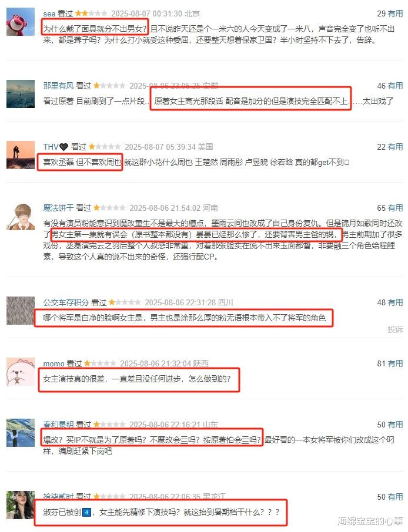This screenshot has width=408, height=532.
Task: Open momo's pink cartoon avatar
Action: (x=21, y=372)
